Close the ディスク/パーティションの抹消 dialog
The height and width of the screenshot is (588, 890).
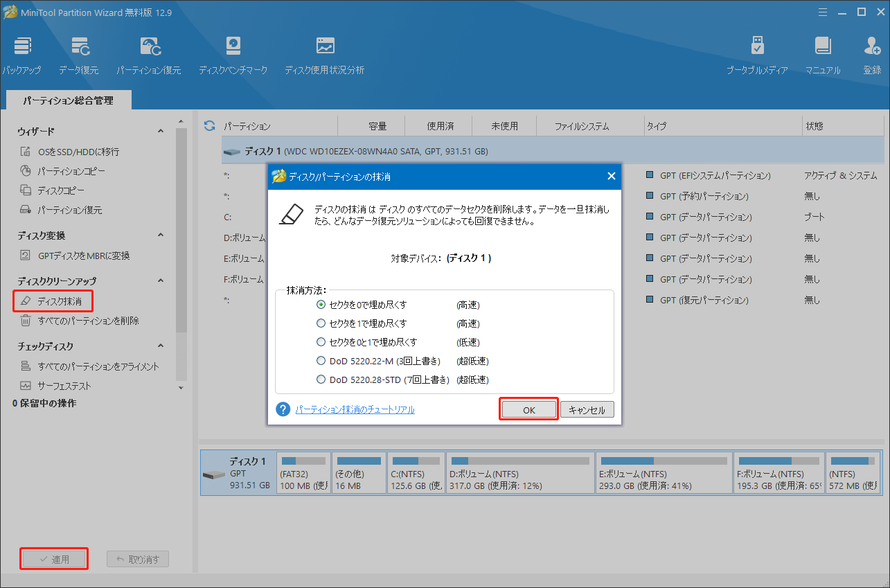point(611,177)
